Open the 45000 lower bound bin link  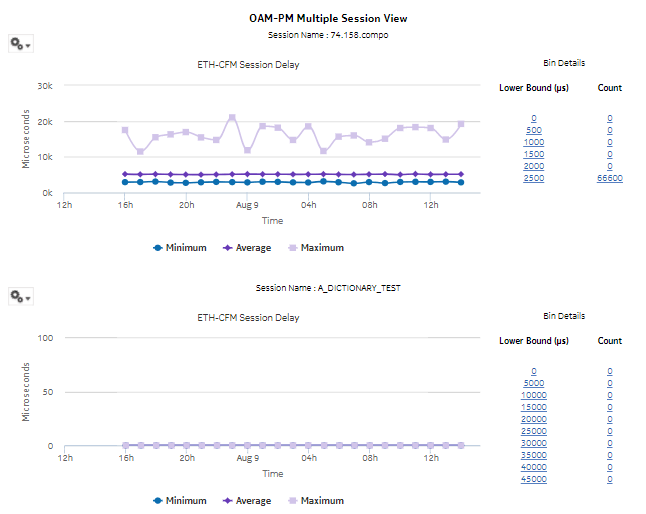[x=534, y=479]
